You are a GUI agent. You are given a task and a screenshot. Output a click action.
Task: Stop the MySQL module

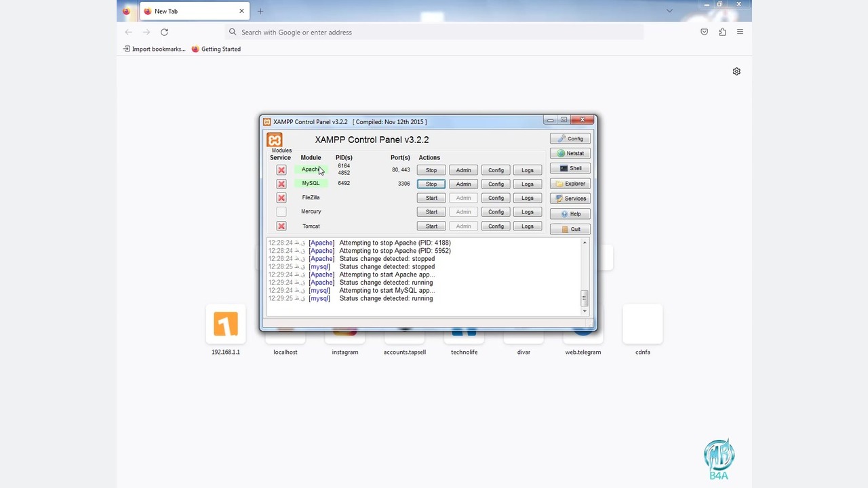point(431,184)
